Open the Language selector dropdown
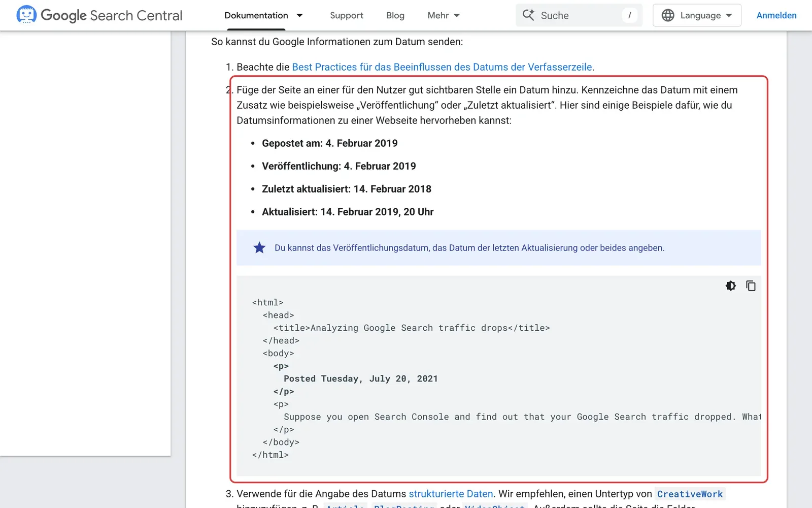The width and height of the screenshot is (812, 508). 697,15
